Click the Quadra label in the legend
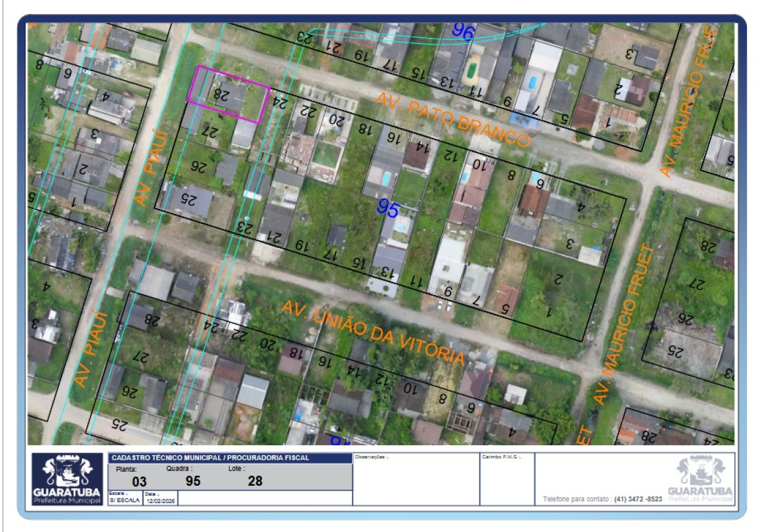 click(179, 469)
